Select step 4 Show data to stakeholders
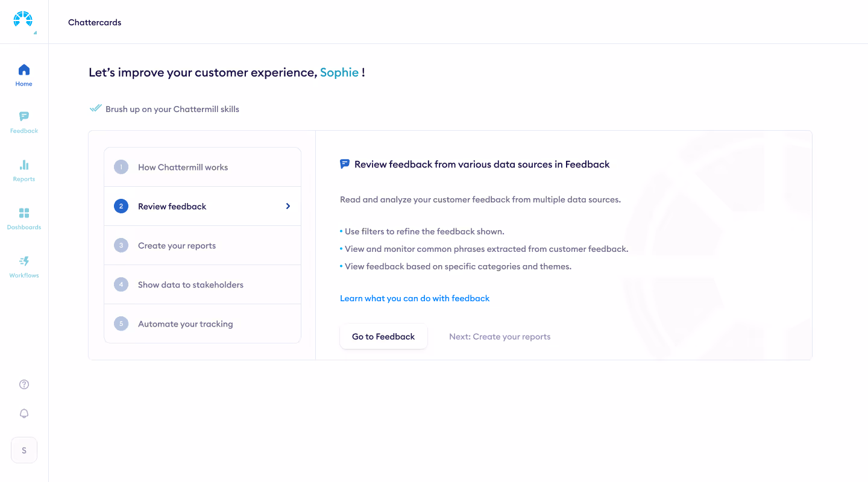 (x=203, y=284)
